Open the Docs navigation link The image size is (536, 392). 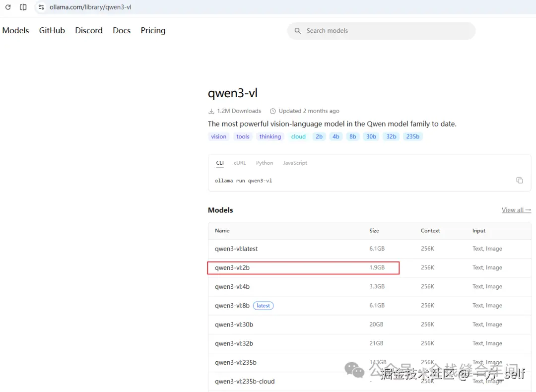122,30
